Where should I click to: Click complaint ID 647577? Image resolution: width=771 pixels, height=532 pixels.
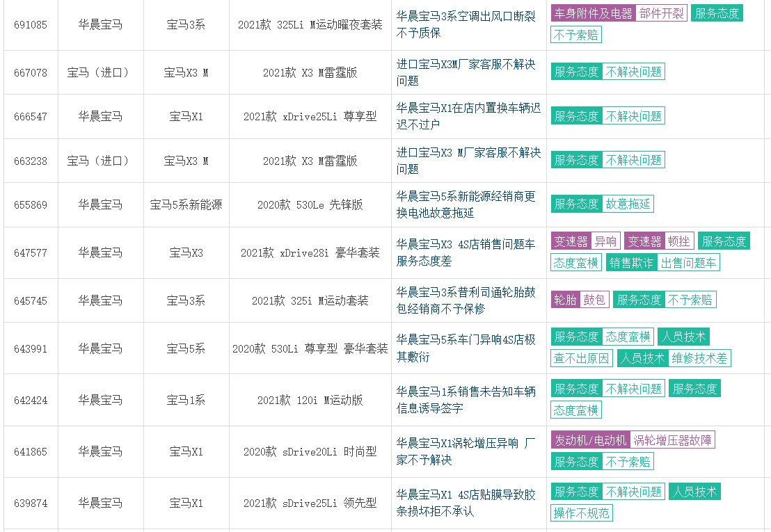pos(31,253)
